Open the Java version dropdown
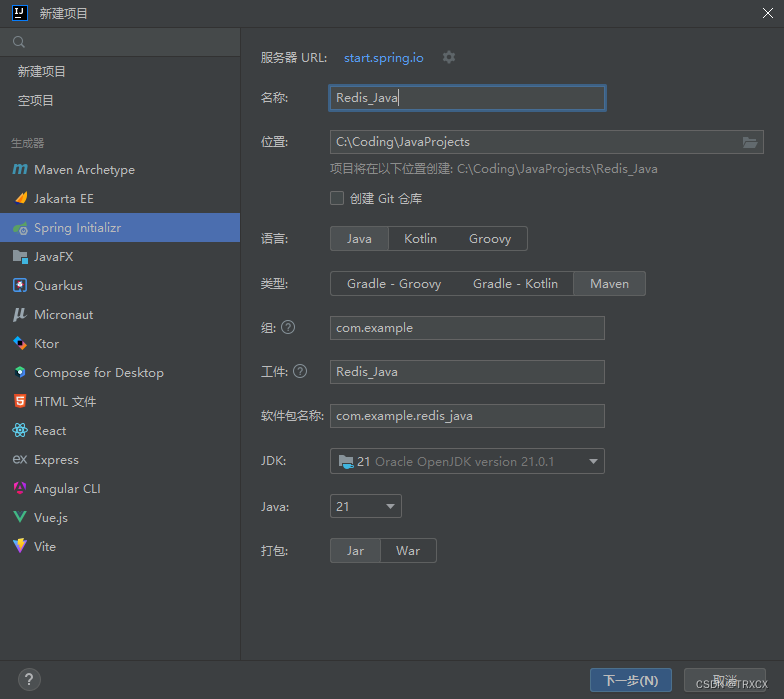This screenshot has height=699, width=784. click(x=366, y=506)
